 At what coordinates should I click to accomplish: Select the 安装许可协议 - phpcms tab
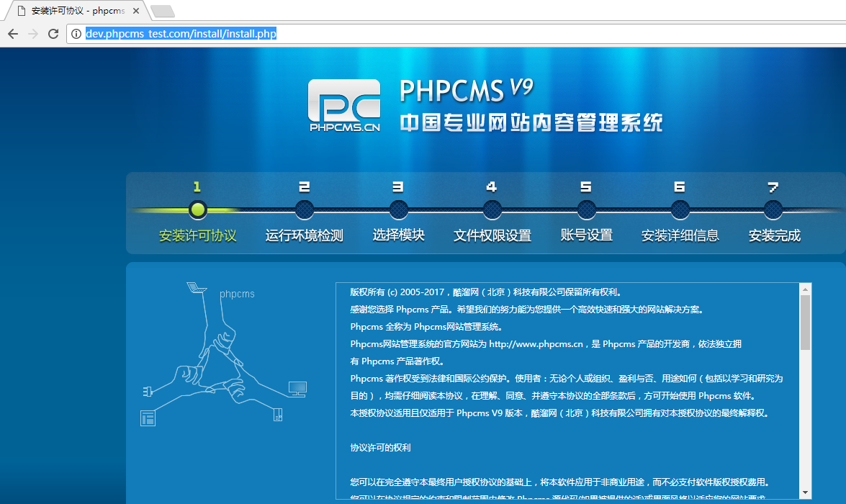tap(78, 11)
